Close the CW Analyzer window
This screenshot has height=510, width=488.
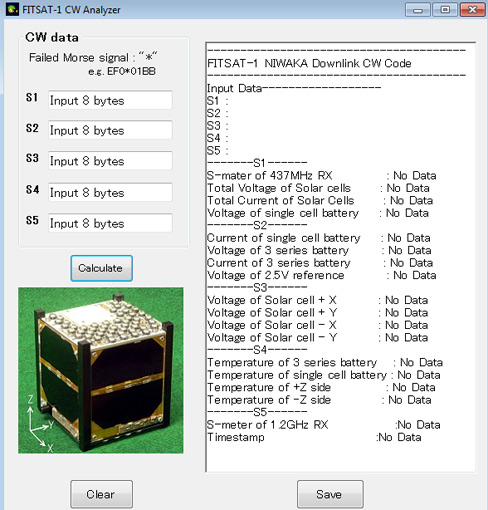(x=472, y=10)
